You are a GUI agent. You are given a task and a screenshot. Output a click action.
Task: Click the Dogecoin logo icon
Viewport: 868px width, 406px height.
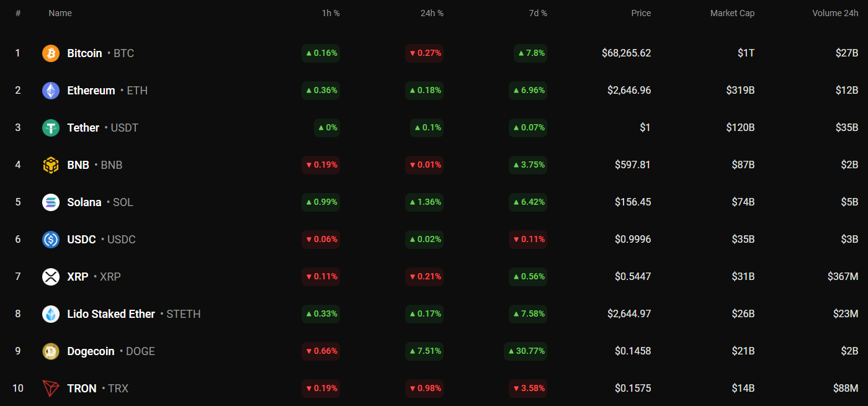pos(51,351)
